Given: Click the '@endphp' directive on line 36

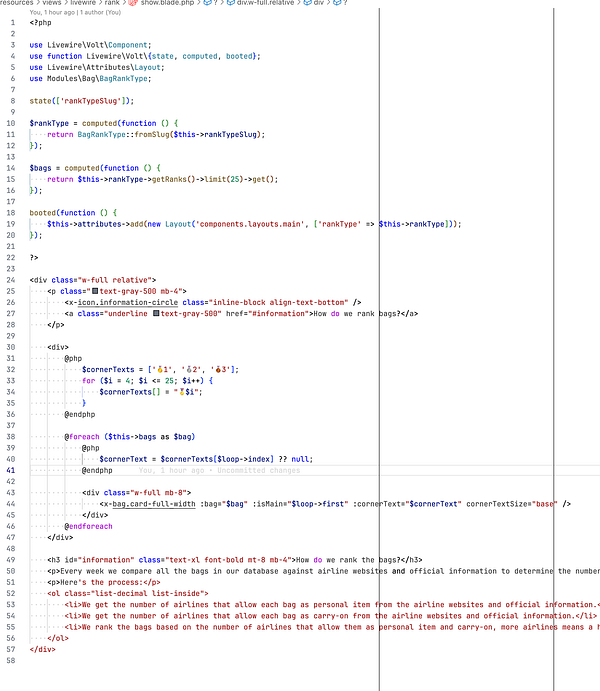Looking at the screenshot, I should pos(80,414).
